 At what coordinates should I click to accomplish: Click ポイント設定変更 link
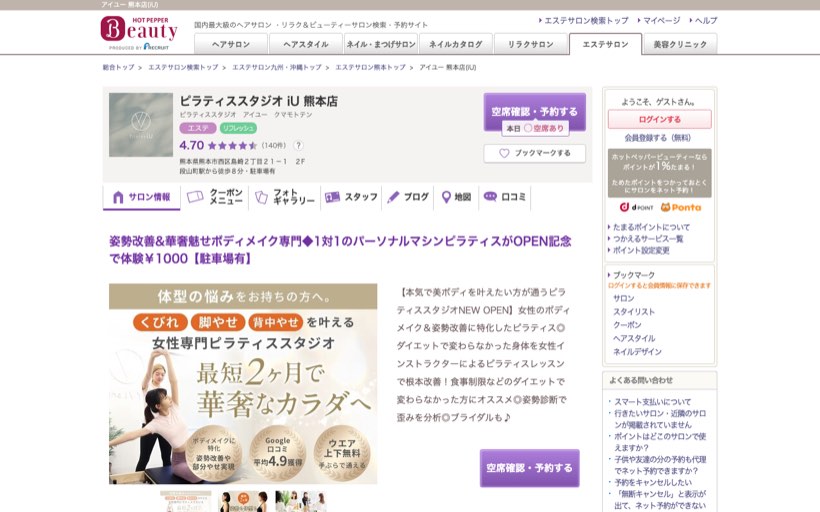(x=641, y=250)
